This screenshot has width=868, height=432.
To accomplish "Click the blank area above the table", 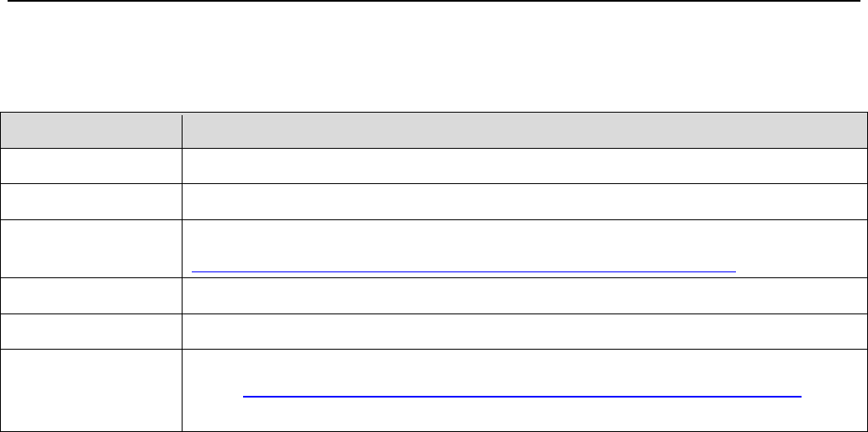I will pyautogui.click(x=434, y=59).
